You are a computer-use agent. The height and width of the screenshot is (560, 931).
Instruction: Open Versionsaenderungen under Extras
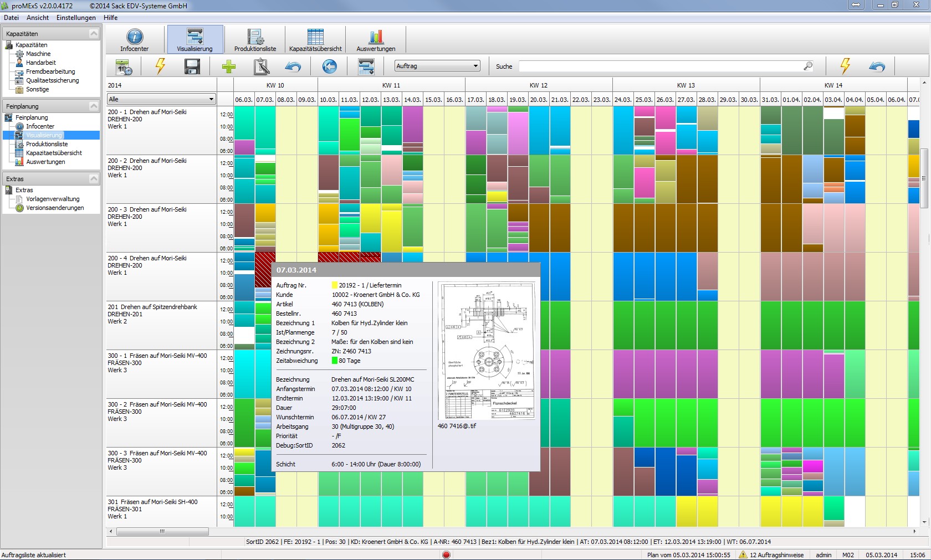[x=55, y=208]
